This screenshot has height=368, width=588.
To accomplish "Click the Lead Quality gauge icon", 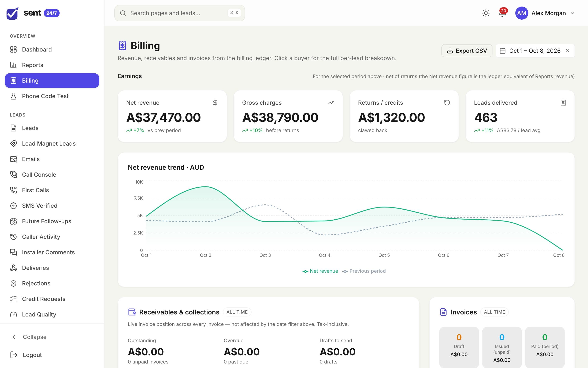I will (13, 314).
